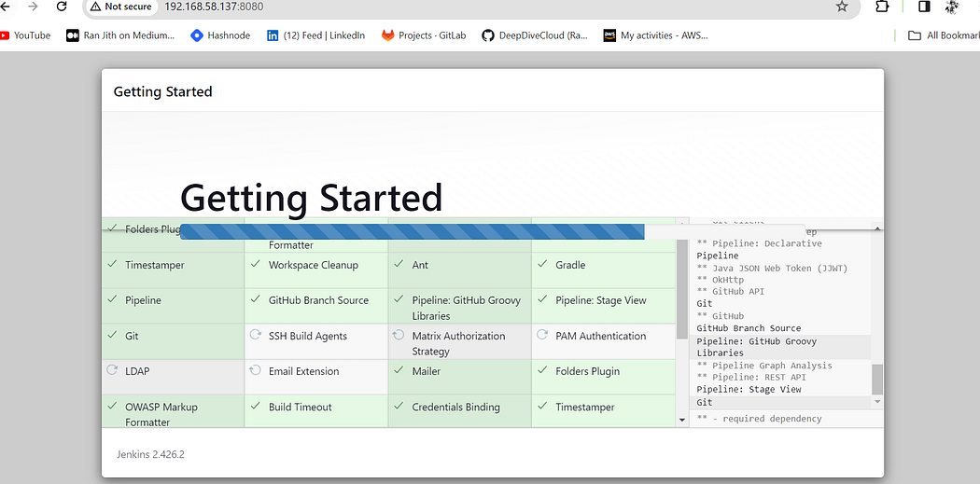This screenshot has height=484, width=980.
Task: Select the Matrix Authorization Strategy text
Action: pyautogui.click(x=458, y=343)
